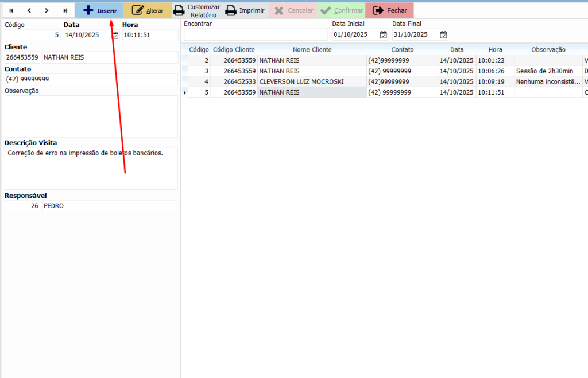Image resolution: width=588 pixels, height=378 pixels.
Task: Sort by Nome Cliente column header
Action: pos(312,50)
